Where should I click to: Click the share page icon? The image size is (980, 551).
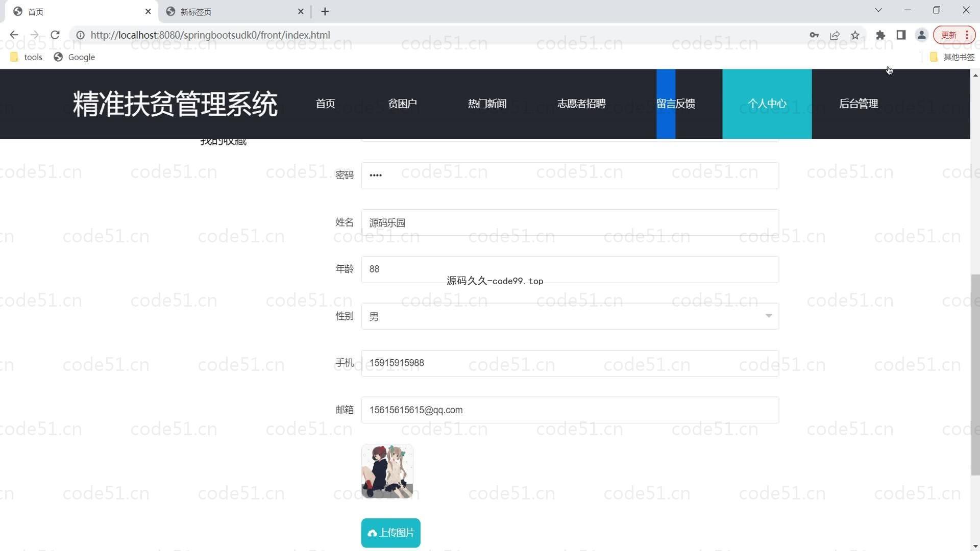pyautogui.click(x=835, y=35)
